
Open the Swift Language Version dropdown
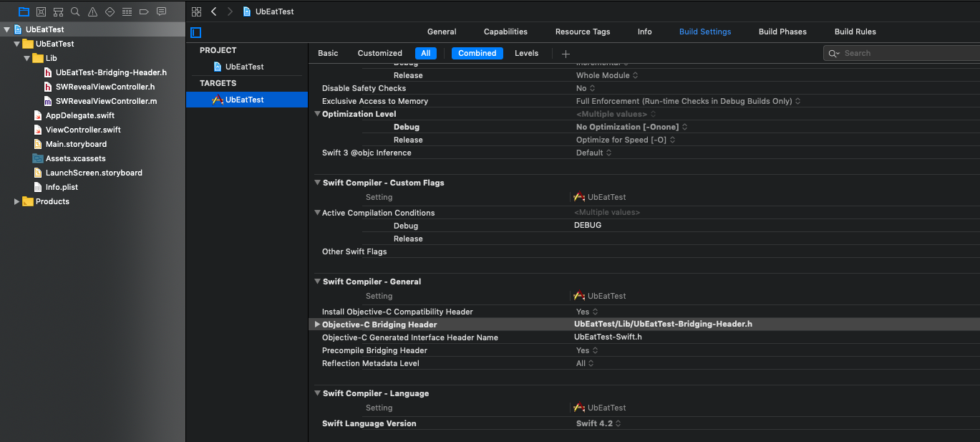tap(598, 423)
